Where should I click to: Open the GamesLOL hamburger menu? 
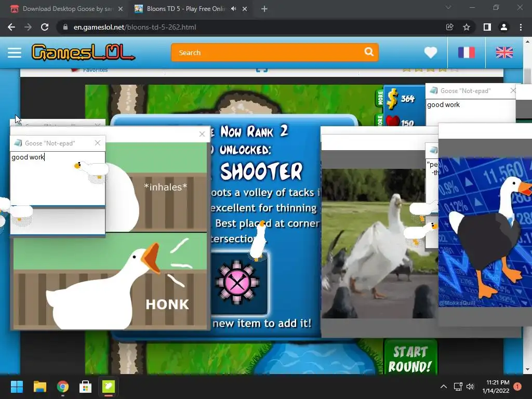click(14, 52)
